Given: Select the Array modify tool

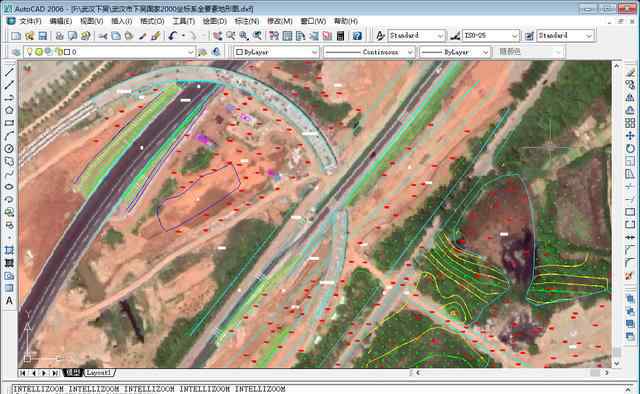Looking at the screenshot, I should point(630,123).
